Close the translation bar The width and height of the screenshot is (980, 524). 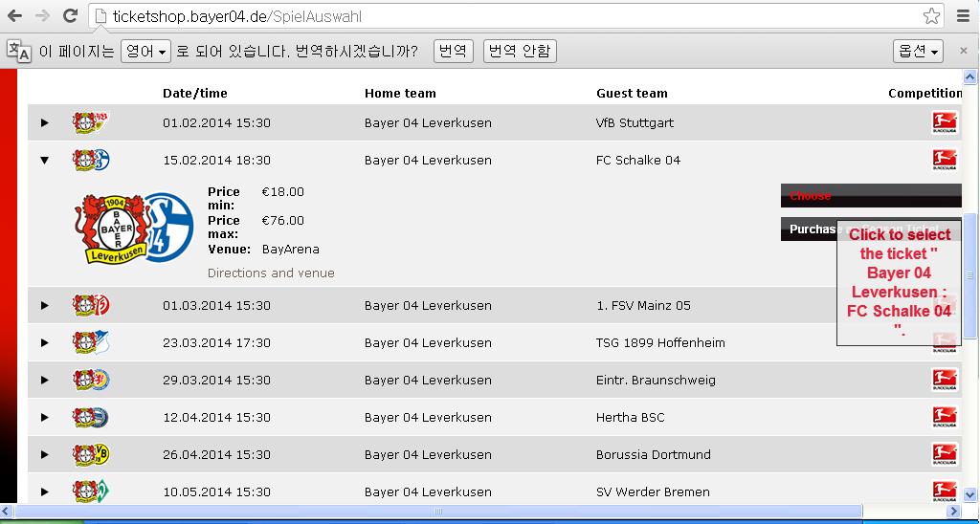(963, 51)
